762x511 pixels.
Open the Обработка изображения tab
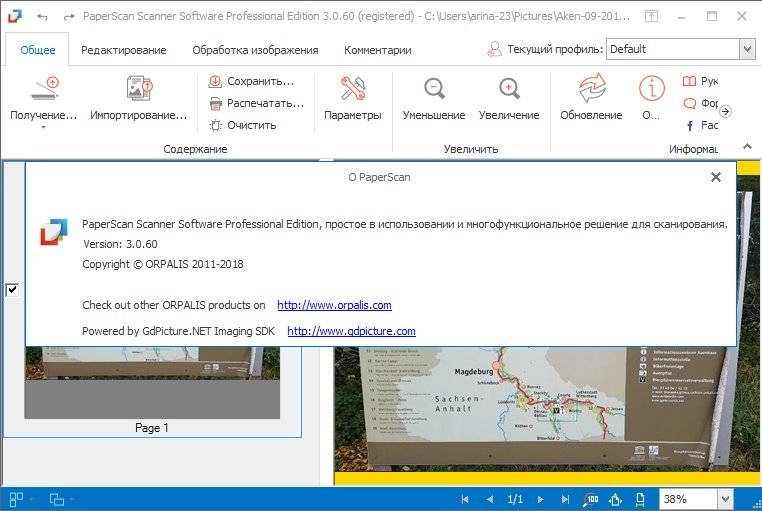(x=255, y=50)
